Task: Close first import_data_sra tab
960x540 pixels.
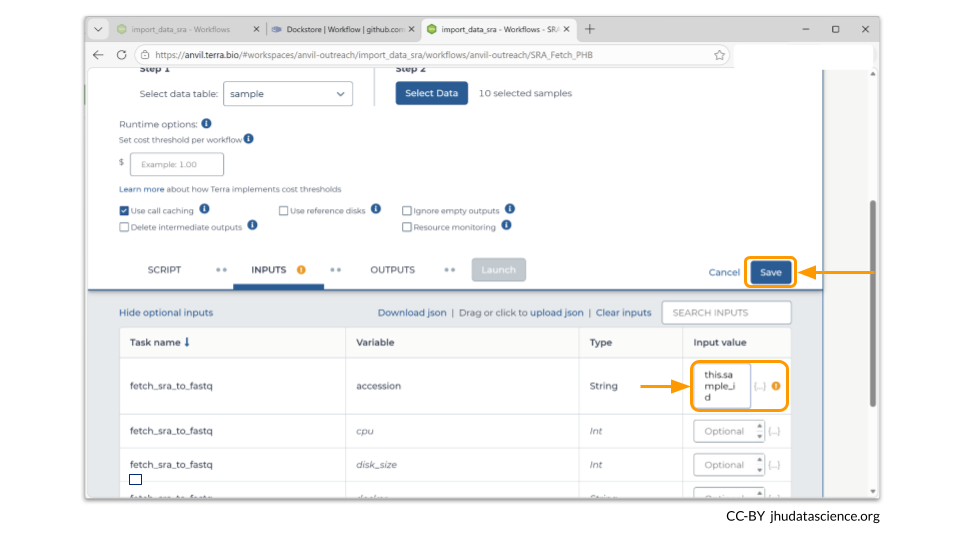Action: tap(256, 29)
